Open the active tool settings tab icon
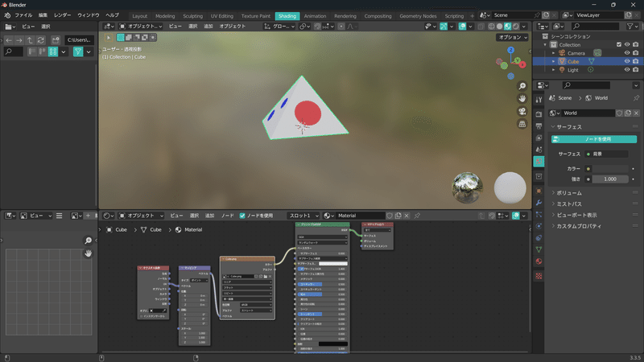 tap(539, 100)
